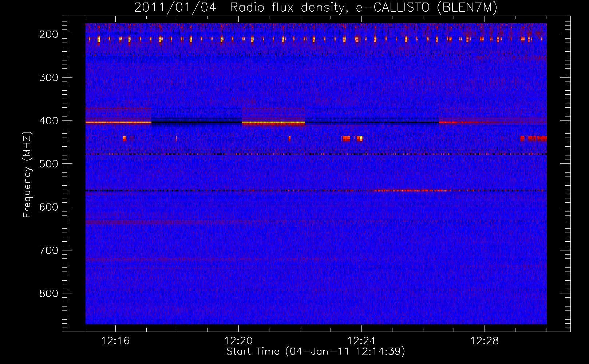589x364 pixels.
Task: Click the 400 frequency axis label
Action: (49, 121)
